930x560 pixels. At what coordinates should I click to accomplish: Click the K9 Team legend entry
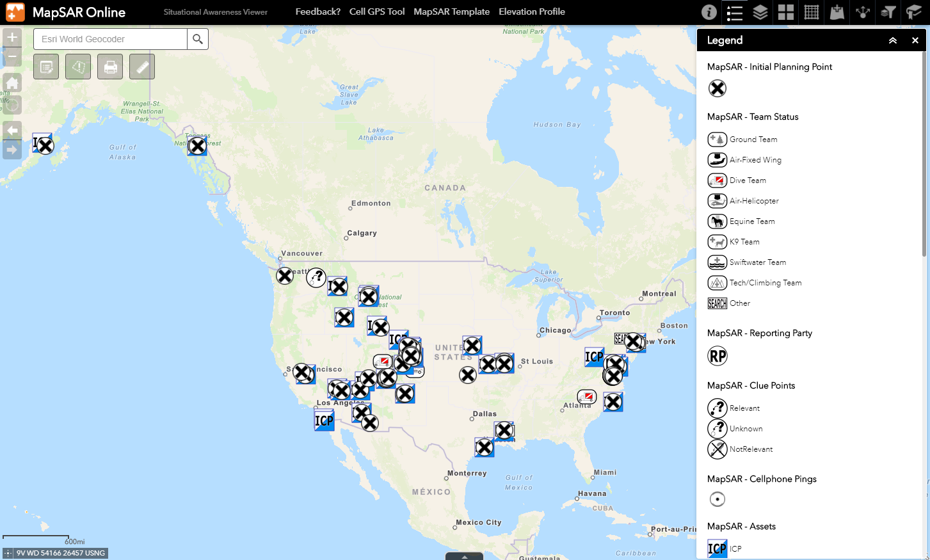point(734,242)
